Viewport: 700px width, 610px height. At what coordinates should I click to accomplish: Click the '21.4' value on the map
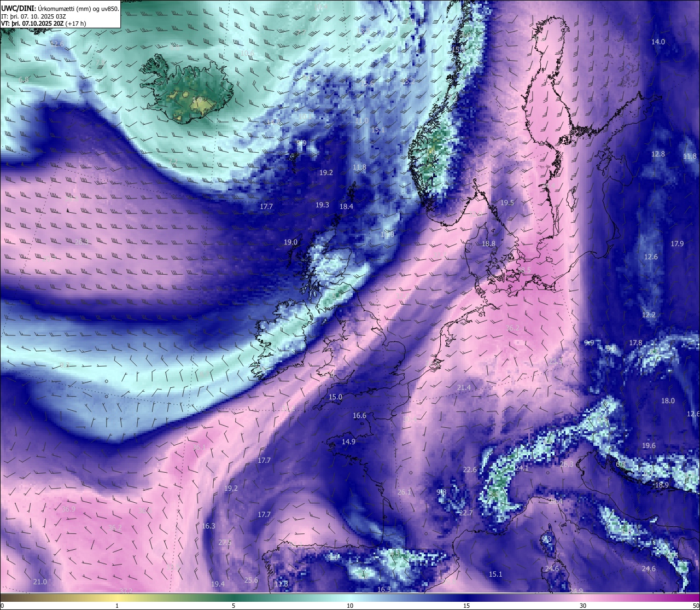point(464,388)
